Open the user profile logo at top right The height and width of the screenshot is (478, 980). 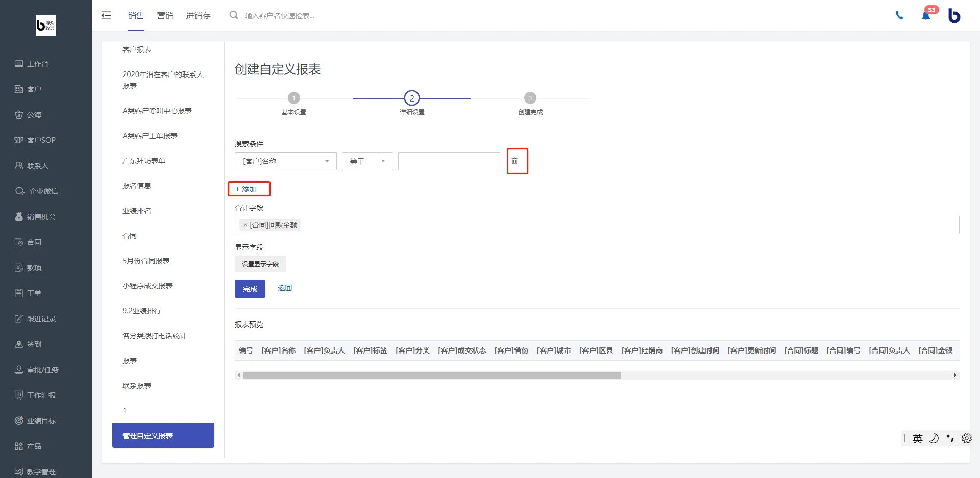coord(954,16)
